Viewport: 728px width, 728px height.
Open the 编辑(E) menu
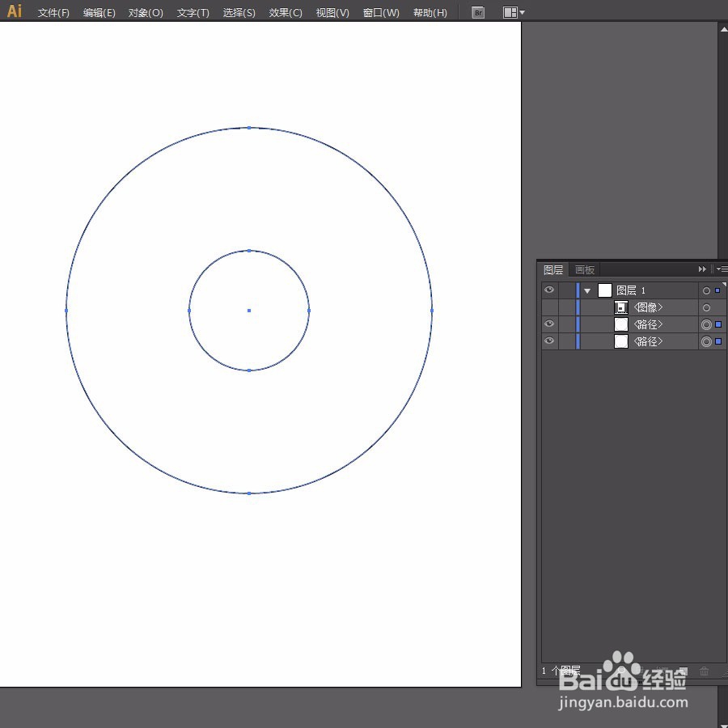pyautogui.click(x=99, y=12)
